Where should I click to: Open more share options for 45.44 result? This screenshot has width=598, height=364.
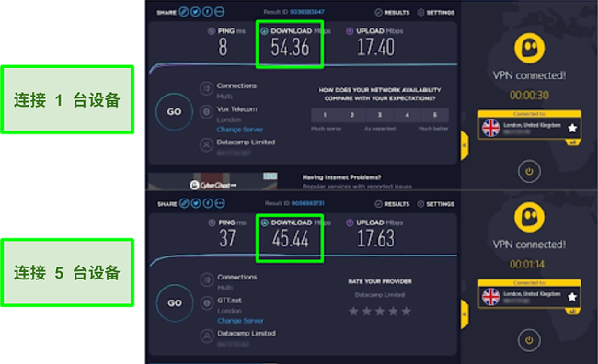pos(220,203)
